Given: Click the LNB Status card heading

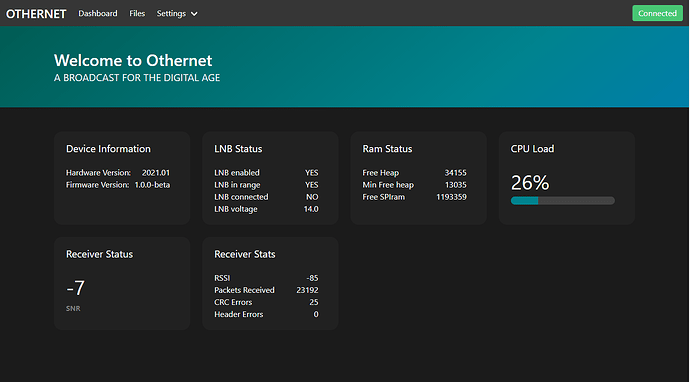Looking at the screenshot, I should click(x=238, y=149).
